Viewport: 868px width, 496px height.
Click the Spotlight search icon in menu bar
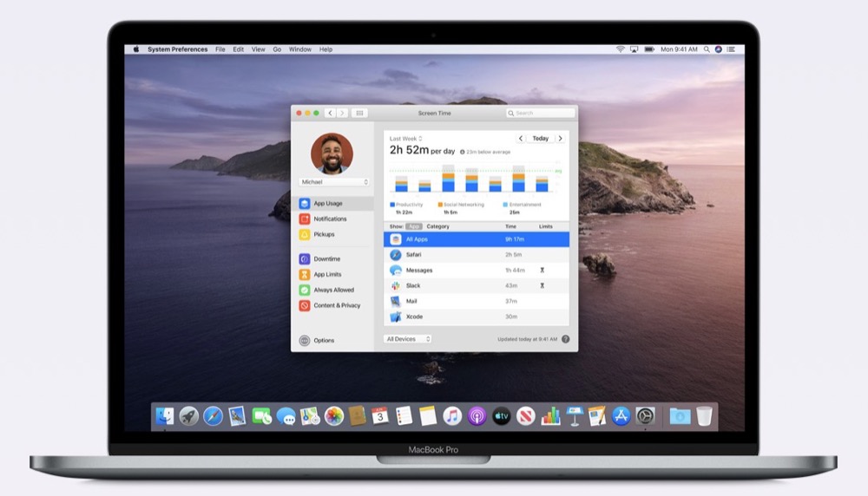coord(707,49)
